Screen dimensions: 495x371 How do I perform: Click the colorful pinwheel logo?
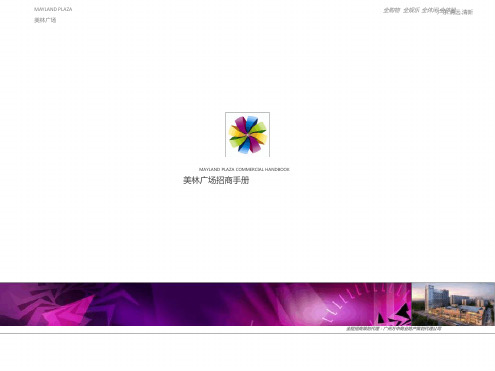(247, 135)
